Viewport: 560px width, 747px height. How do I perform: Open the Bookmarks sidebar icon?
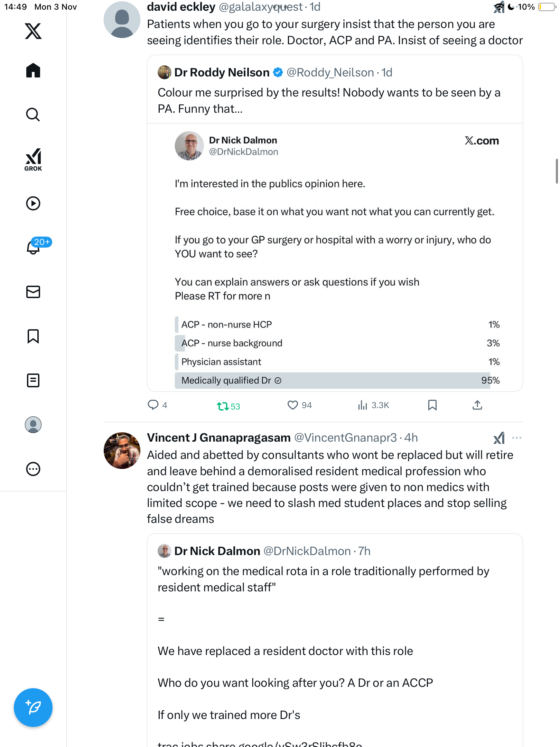point(33,336)
